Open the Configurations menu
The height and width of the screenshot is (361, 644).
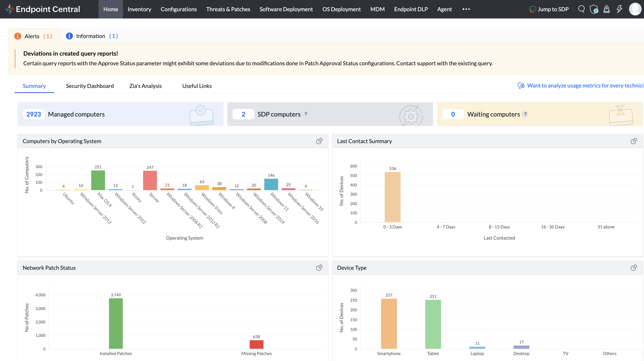179,9
